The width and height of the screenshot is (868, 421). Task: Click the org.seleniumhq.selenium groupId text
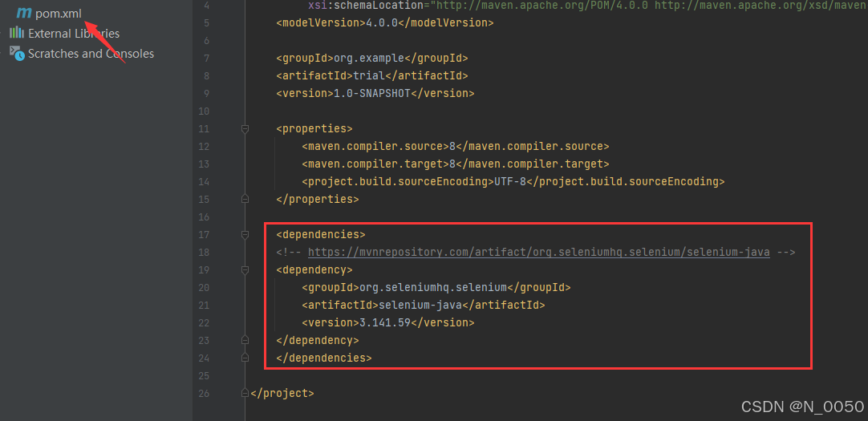(436, 288)
